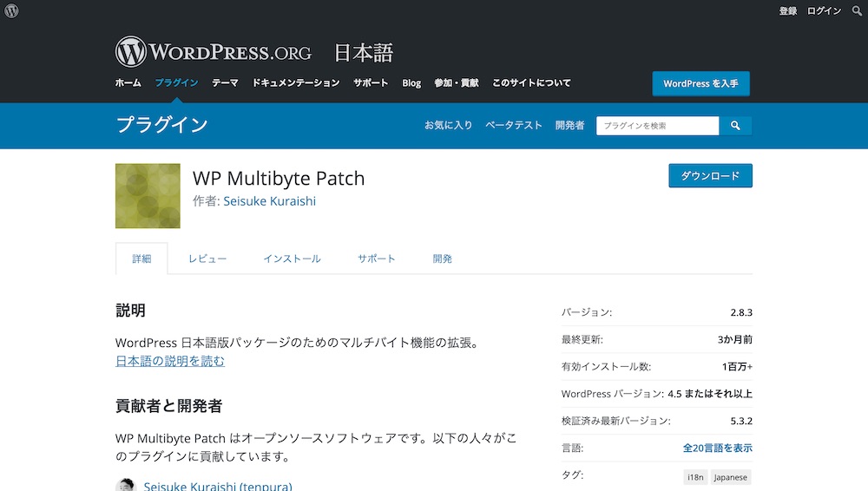868x491 pixels.
Task: Open ドキュメンテーション menu item
Action: (x=296, y=83)
